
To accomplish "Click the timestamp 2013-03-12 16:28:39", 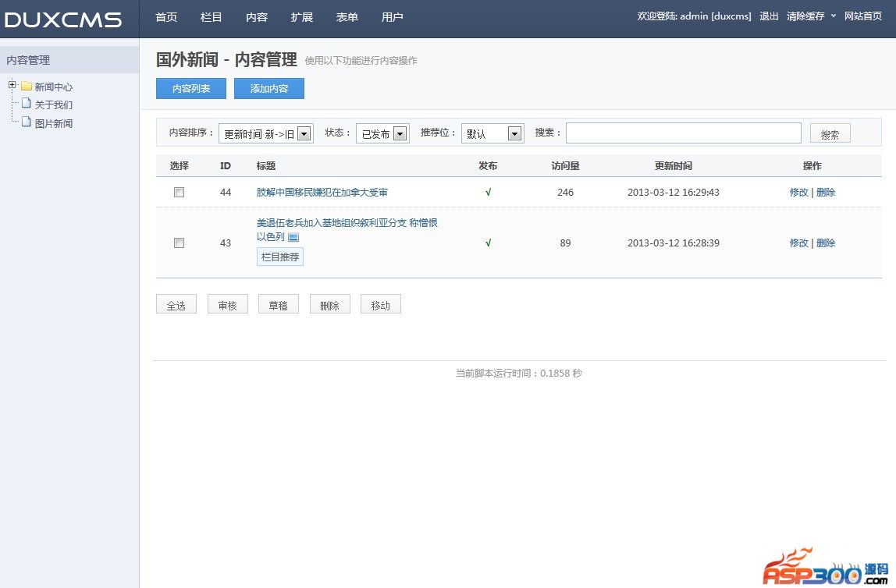I will click(673, 243).
